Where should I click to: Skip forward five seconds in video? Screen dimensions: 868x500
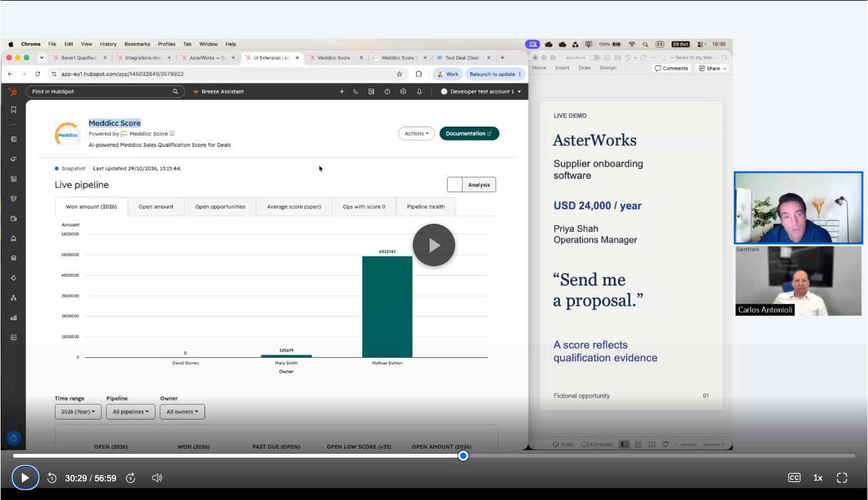(130, 478)
